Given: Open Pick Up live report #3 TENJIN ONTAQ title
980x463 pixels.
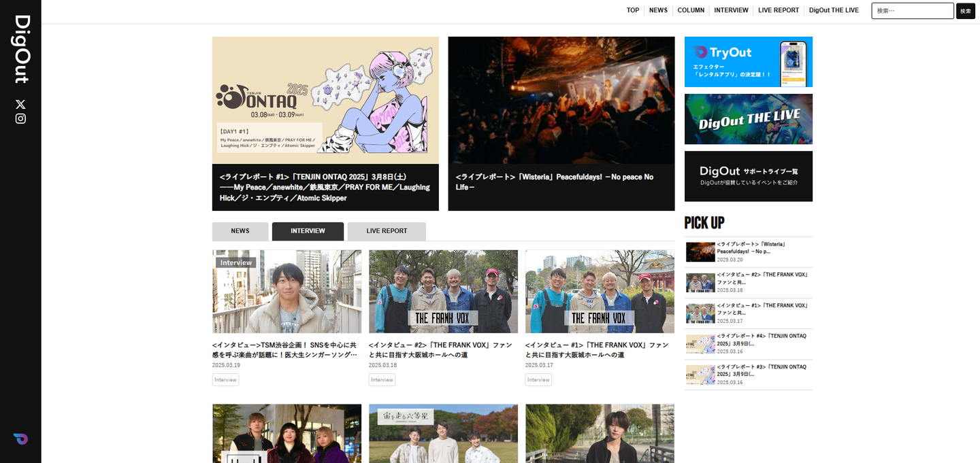Looking at the screenshot, I should [x=762, y=370].
